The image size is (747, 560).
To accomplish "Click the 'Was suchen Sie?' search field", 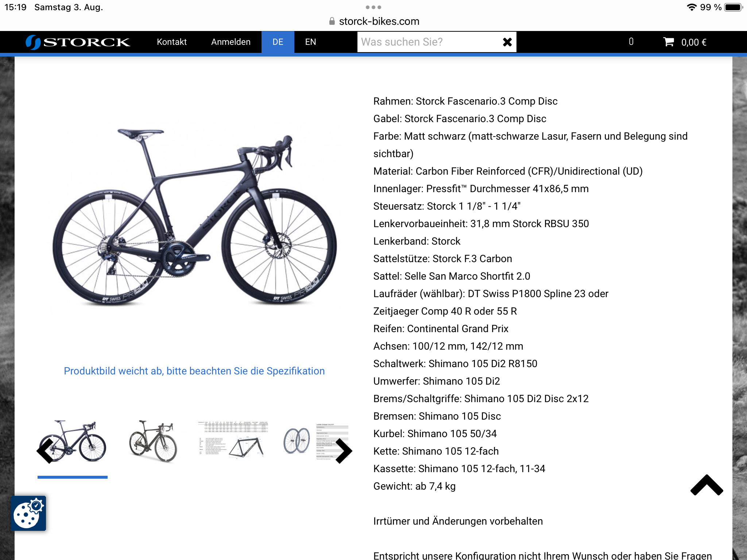I will point(429,42).
